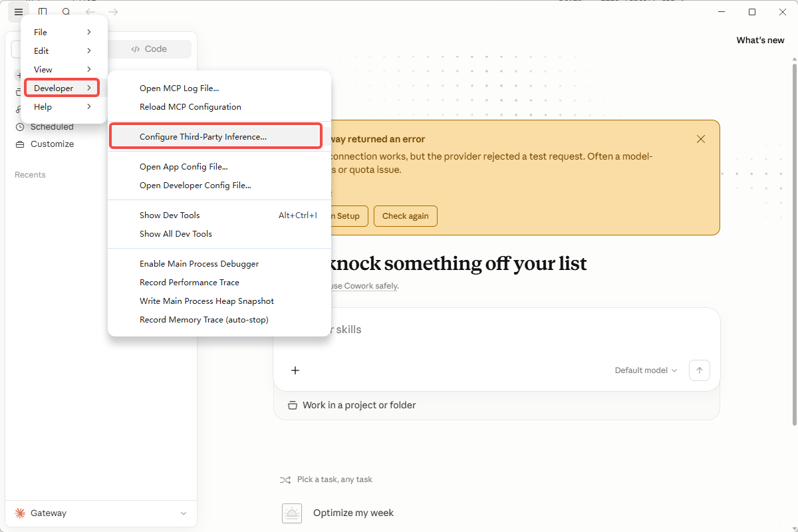The width and height of the screenshot is (798, 532).
Task: Select Show Dev Tools
Action: pos(219,215)
